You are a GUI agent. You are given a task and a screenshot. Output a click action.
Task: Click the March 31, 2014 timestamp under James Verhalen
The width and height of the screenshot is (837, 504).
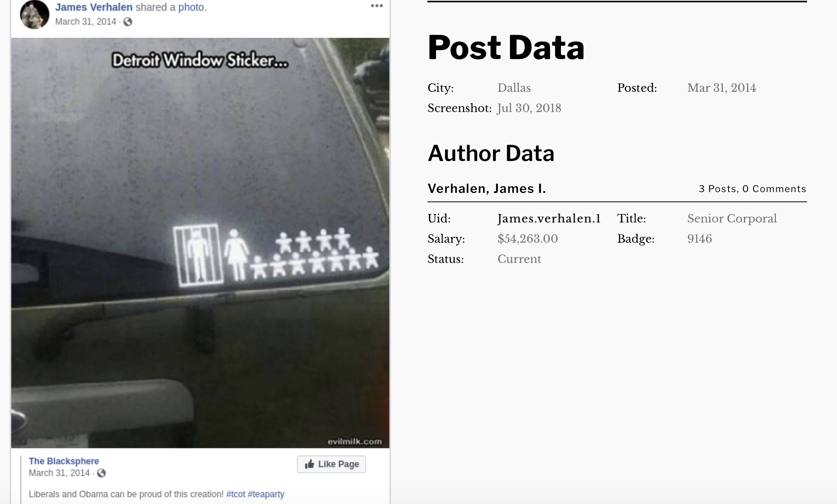click(86, 22)
